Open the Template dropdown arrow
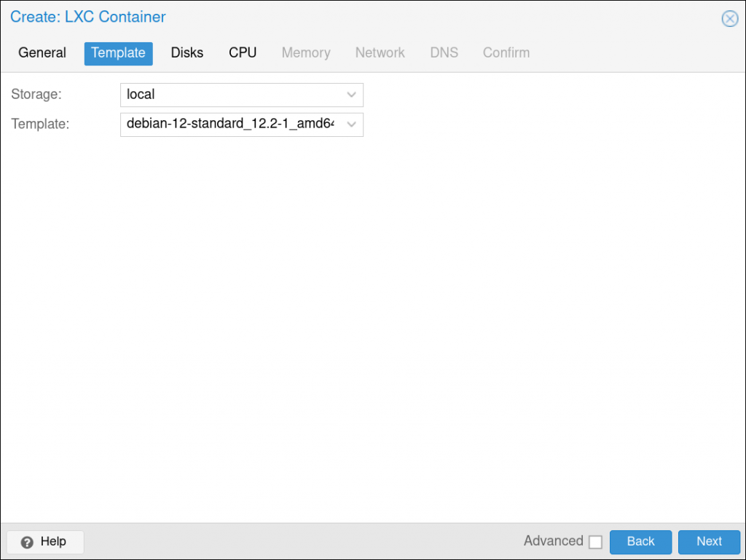 coord(351,125)
